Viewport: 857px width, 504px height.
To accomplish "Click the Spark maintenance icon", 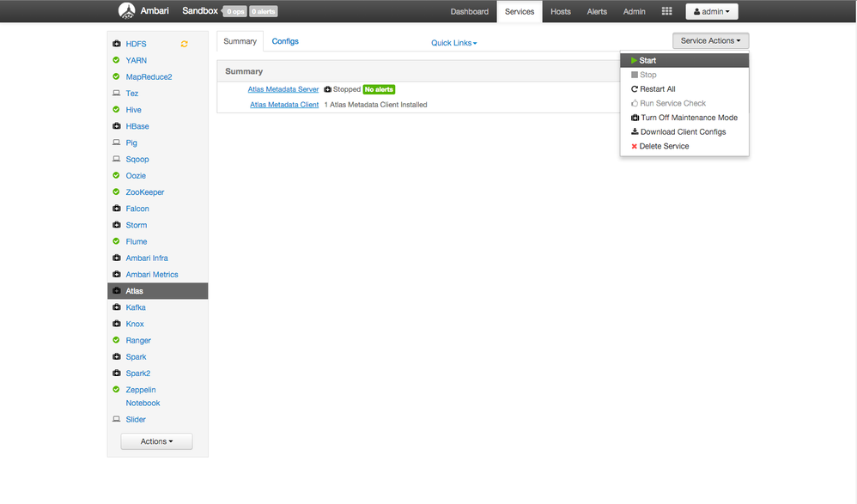I will [x=117, y=356].
